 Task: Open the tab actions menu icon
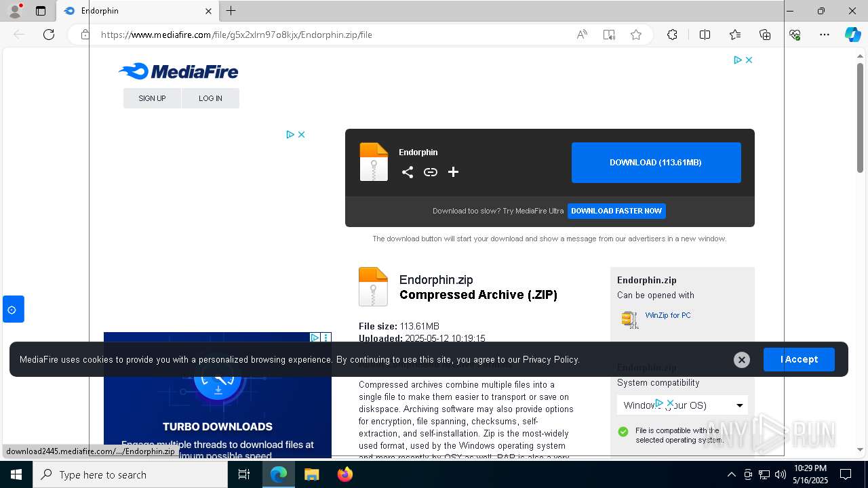click(41, 11)
